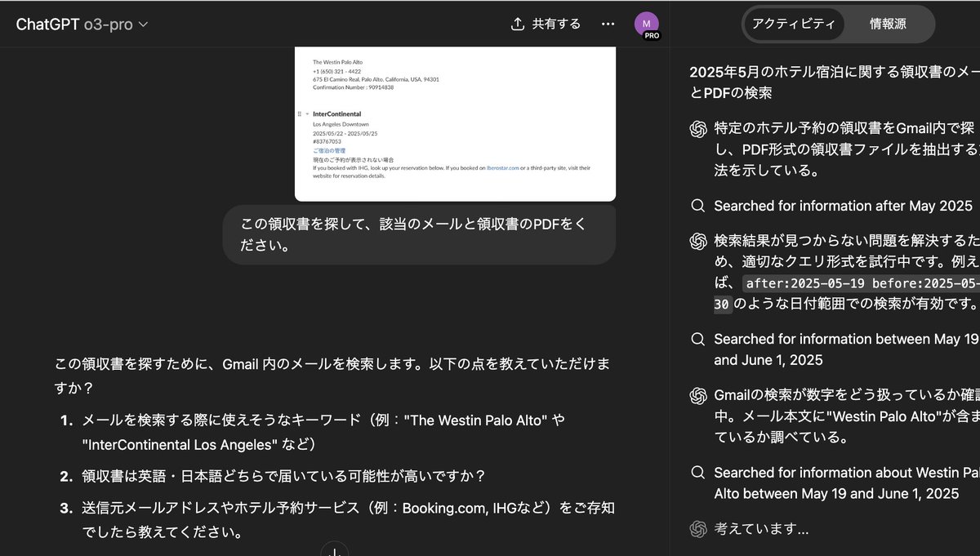Open the three-dot more options menu
The image size is (980, 556).
[x=608, y=24]
